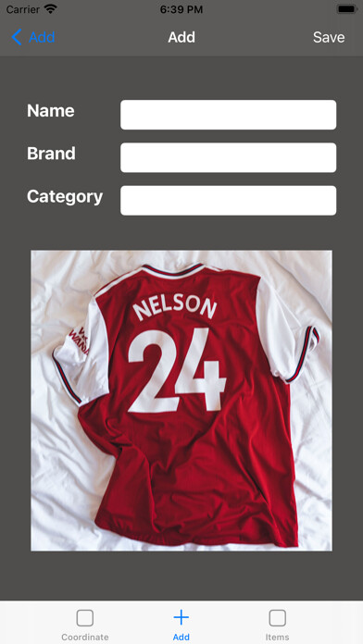Switch to Coordinate tab label
The image size is (363, 644).
coord(84,637)
